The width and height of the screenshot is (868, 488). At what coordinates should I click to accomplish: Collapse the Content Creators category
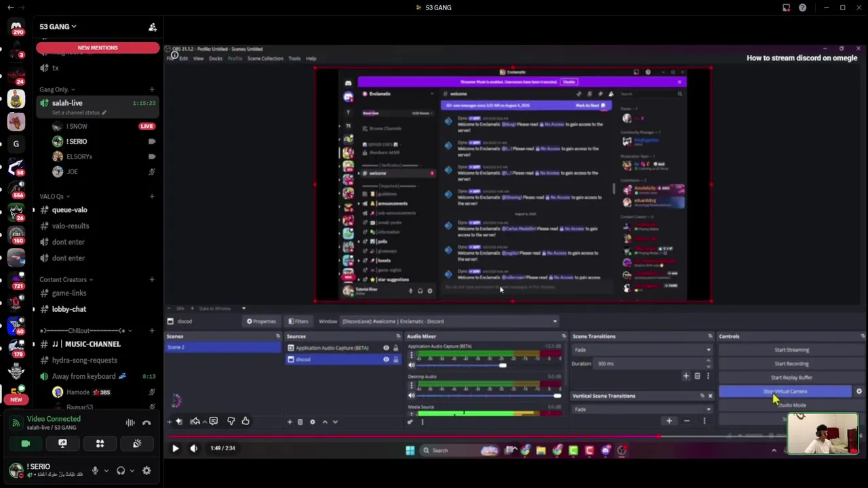pos(66,279)
